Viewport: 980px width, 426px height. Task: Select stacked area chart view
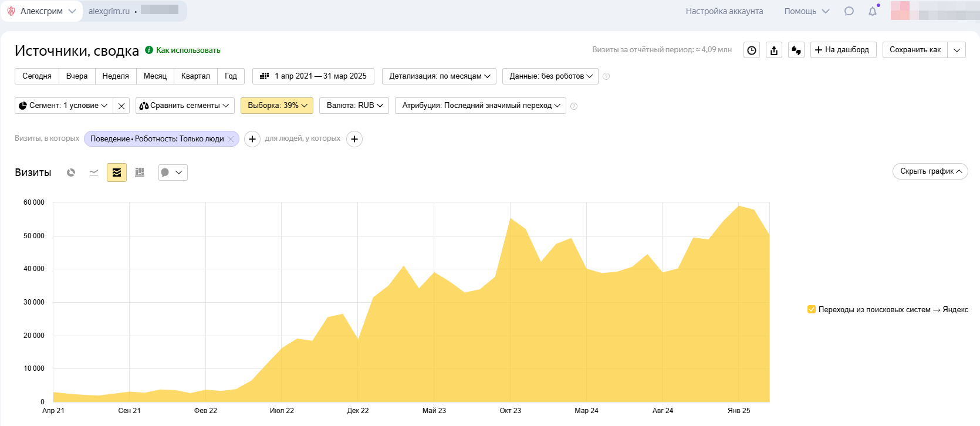(117, 173)
